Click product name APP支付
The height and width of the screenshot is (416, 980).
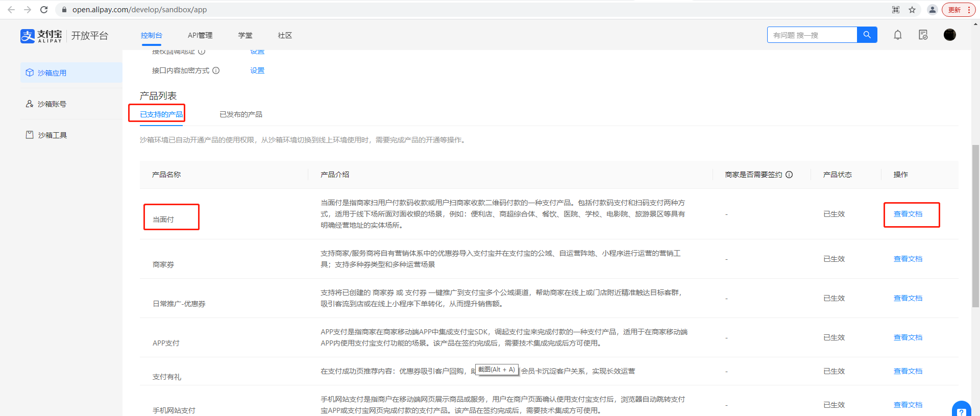tap(166, 343)
